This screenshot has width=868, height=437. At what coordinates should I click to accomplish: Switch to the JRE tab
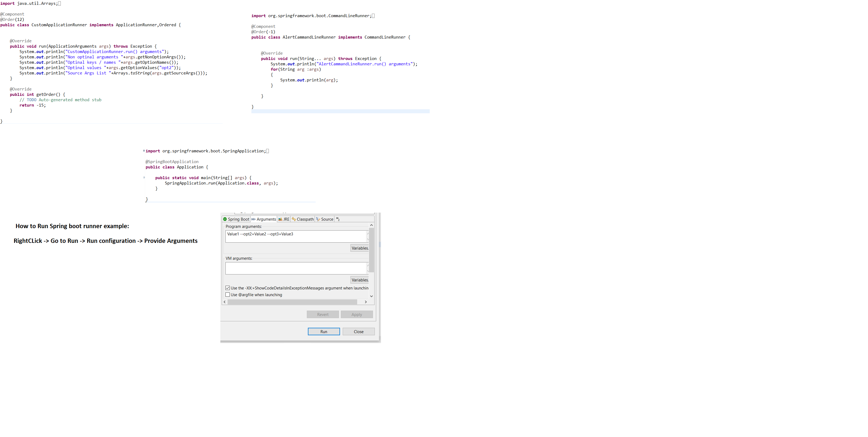click(x=284, y=219)
